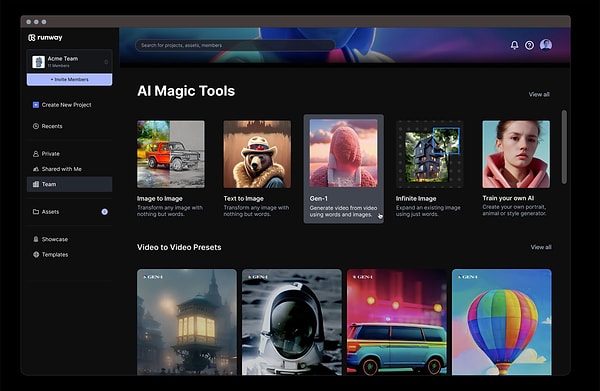Open the user profile avatar
Viewport: 600px width, 391px height.
tap(546, 45)
